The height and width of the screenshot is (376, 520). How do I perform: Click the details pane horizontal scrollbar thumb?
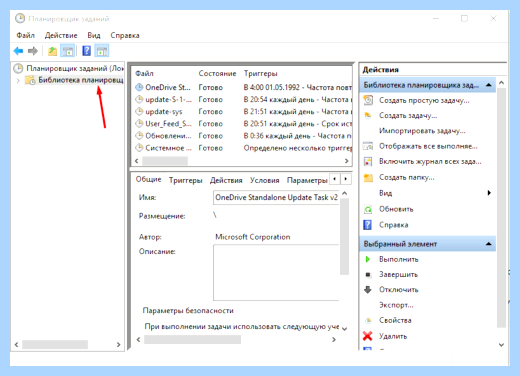click(x=192, y=340)
